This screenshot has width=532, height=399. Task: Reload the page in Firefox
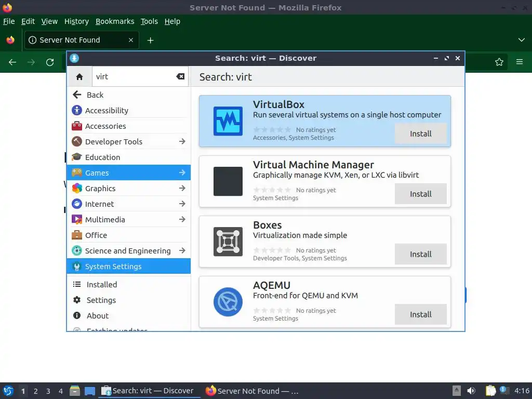[x=50, y=62]
